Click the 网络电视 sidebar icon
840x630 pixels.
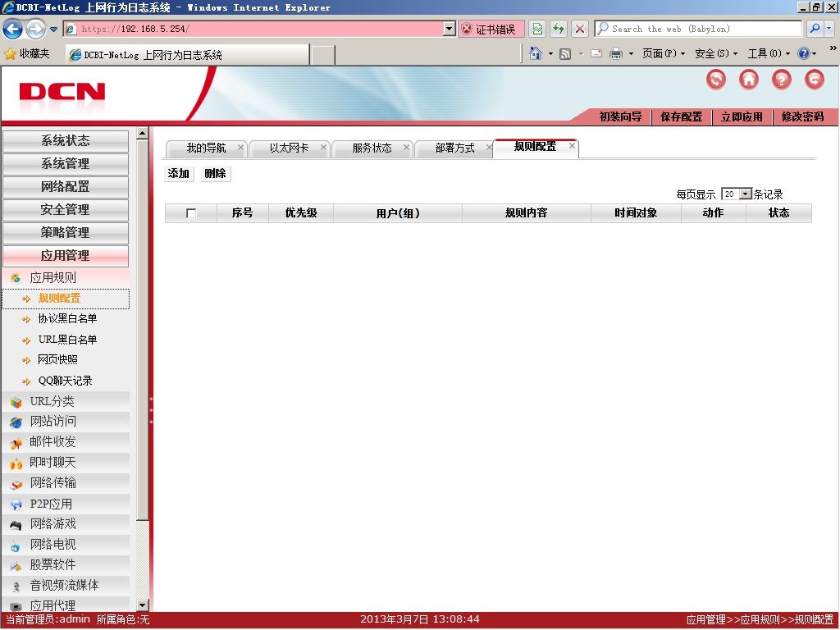click(x=16, y=546)
